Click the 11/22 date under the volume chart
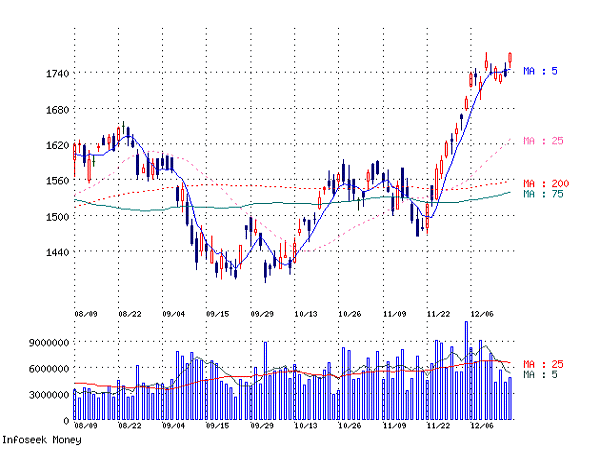Viewport: 600px width, 460px height. [x=439, y=426]
